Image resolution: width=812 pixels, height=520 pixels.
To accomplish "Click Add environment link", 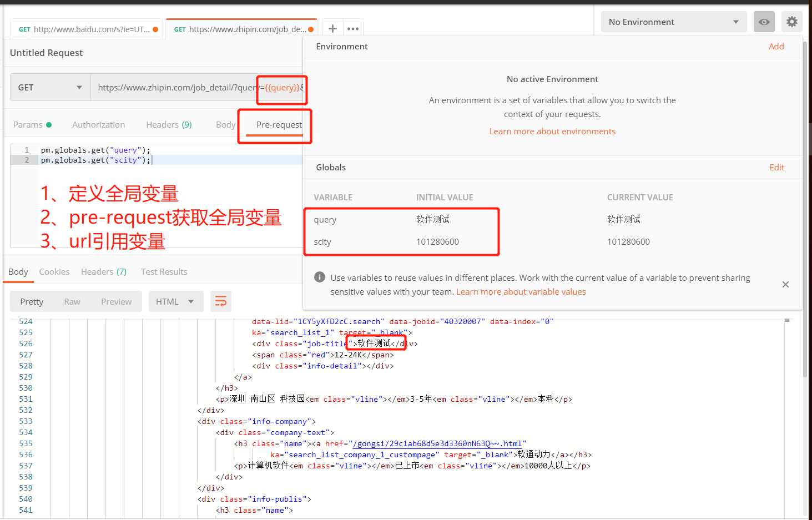I will 776,47.
